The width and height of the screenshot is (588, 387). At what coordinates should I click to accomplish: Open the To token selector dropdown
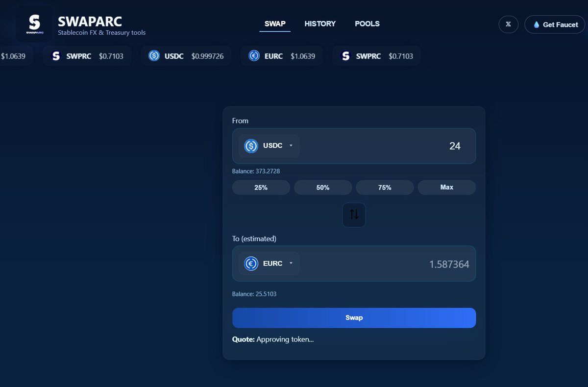tap(291, 263)
